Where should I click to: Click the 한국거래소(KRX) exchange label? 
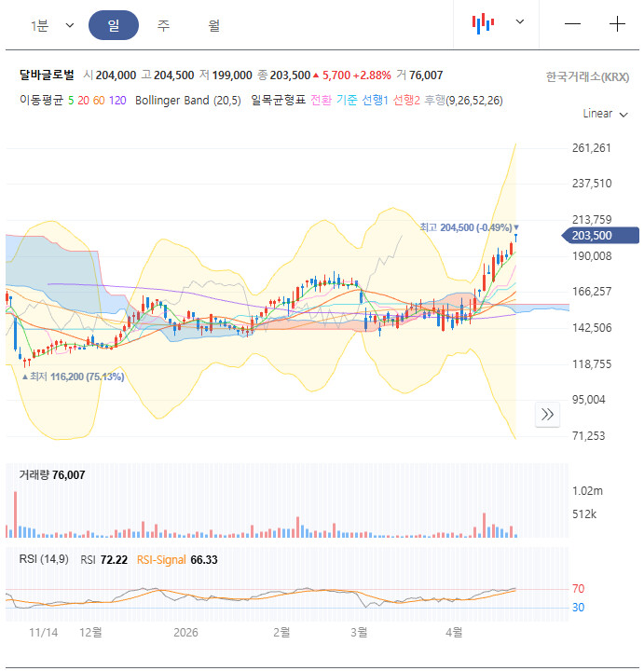(587, 77)
